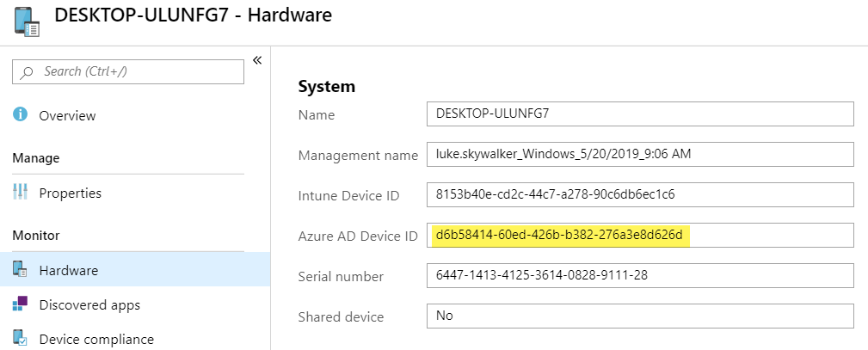Click the Name field showing DESKTOP-ULUNFG7
Image resolution: width=868 pixels, height=350 pixels.
click(639, 114)
